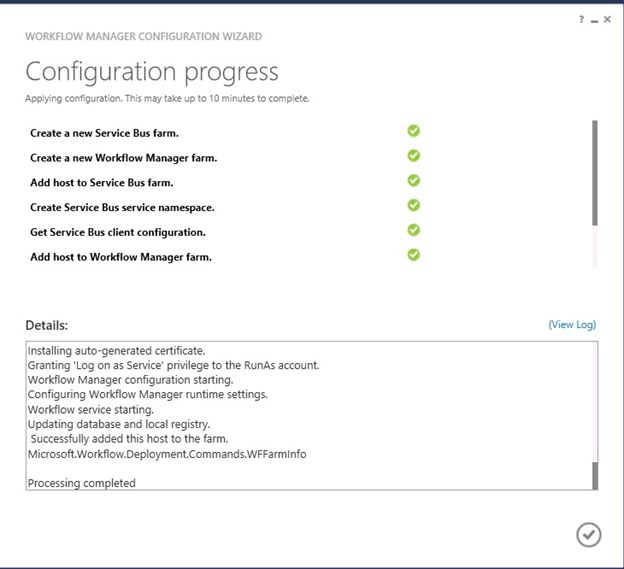Click 'Processing completed' log line
This screenshot has height=569, width=624.
(82, 483)
